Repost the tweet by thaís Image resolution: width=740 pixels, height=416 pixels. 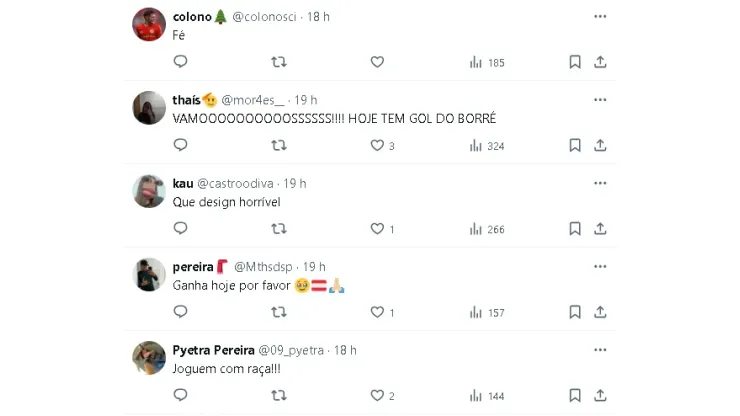(x=279, y=145)
